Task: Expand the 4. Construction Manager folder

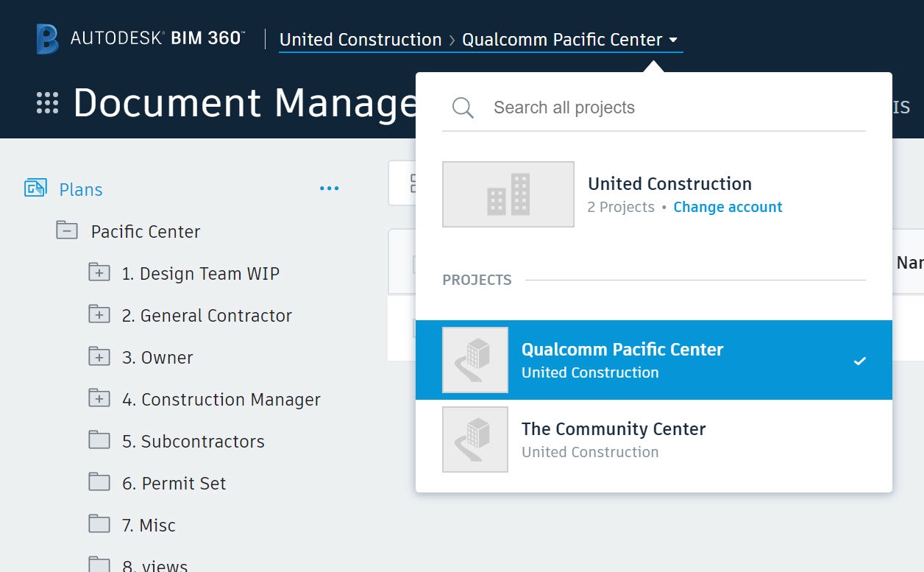Action: (x=99, y=398)
